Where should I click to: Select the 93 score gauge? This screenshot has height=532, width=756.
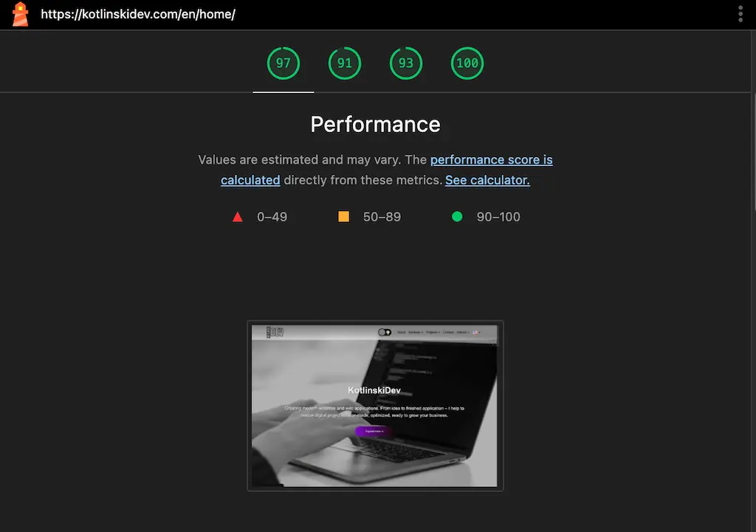(x=406, y=63)
